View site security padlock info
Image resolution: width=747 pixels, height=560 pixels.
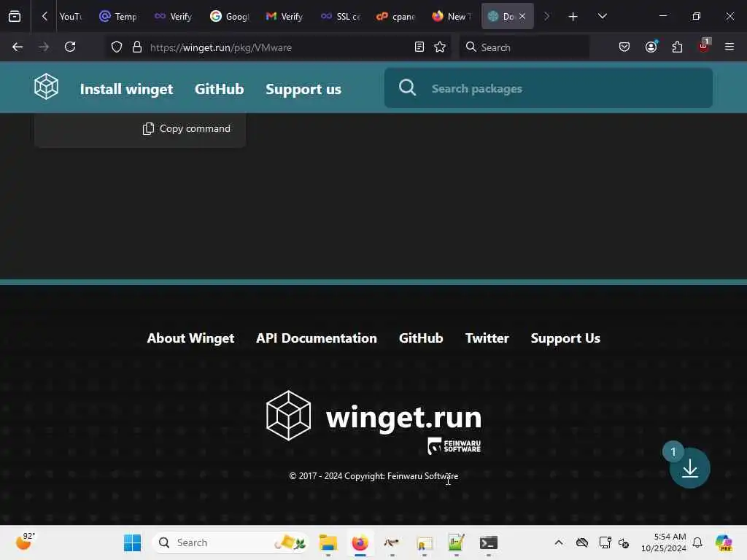[137, 47]
